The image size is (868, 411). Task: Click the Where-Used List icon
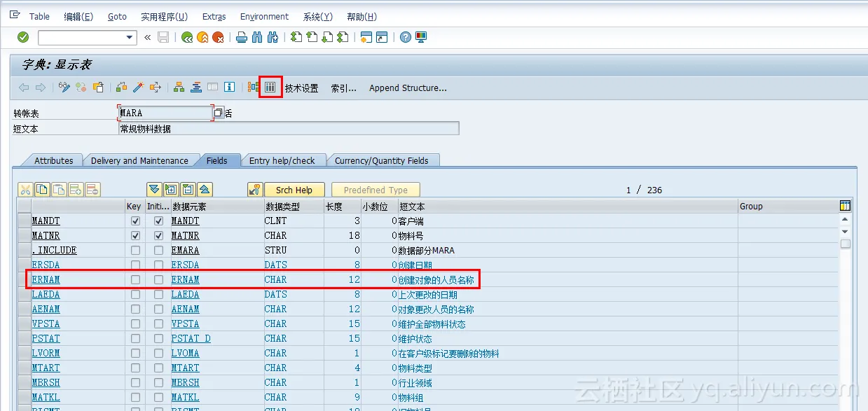(156, 88)
